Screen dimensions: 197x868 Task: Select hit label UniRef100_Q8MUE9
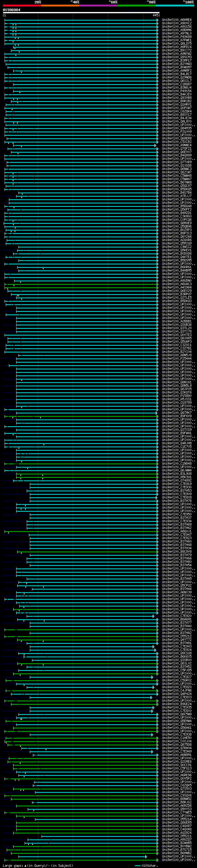(x=177, y=223)
